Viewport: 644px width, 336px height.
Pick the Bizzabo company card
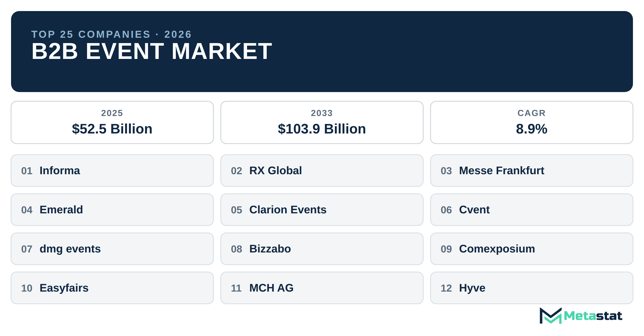pos(322,249)
